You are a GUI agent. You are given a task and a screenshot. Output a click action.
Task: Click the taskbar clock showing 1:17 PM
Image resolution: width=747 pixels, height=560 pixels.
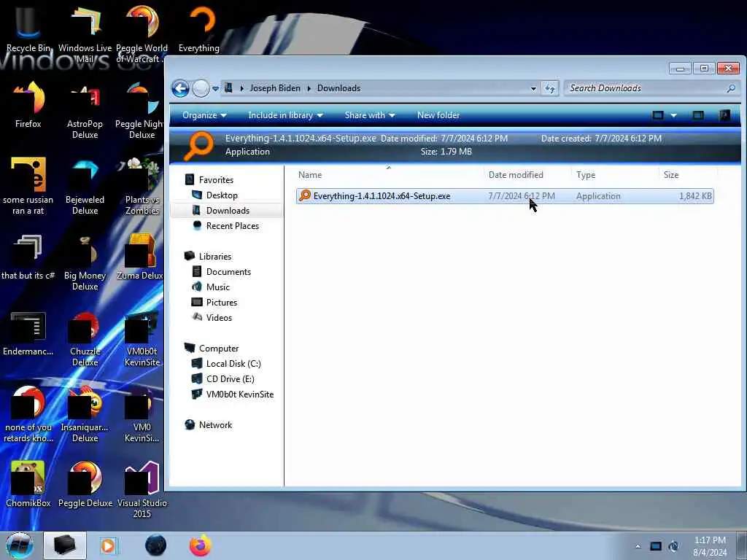point(710,546)
